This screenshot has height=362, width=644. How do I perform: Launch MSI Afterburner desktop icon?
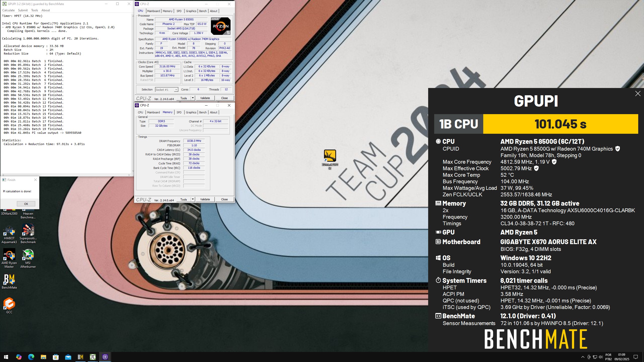[28, 258]
